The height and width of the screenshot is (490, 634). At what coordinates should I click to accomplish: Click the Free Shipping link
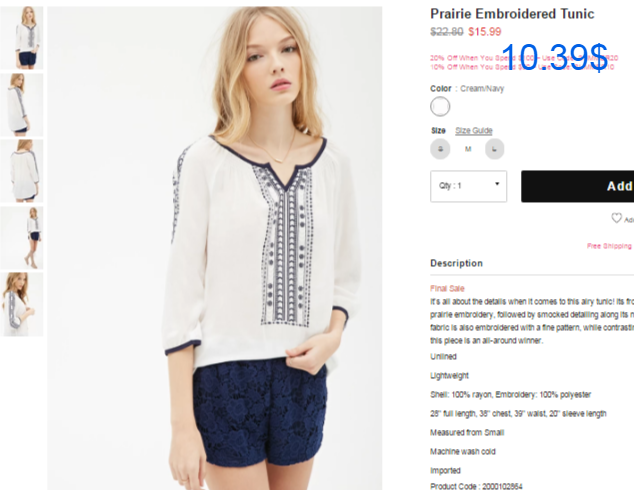click(610, 246)
